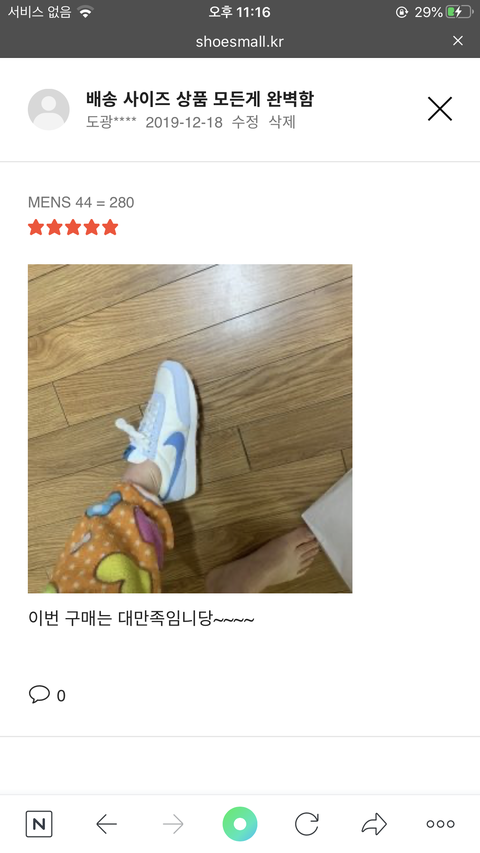Reload the page with refresh icon
480x853 pixels.
(x=307, y=824)
